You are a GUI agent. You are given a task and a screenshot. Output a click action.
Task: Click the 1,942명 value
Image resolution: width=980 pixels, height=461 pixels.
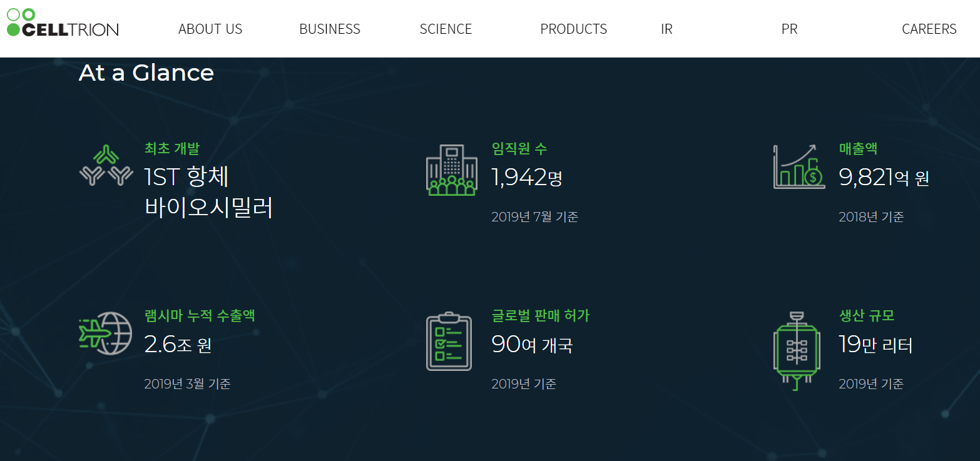527,178
